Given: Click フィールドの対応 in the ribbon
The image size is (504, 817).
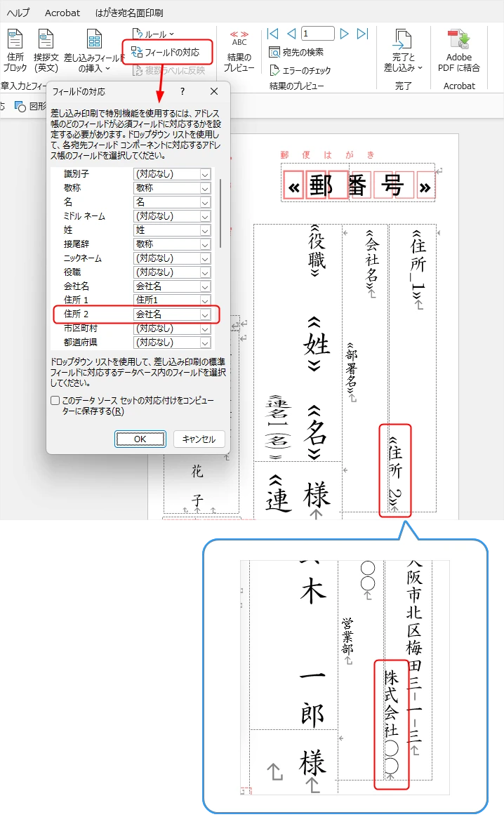Looking at the screenshot, I should click(x=166, y=52).
